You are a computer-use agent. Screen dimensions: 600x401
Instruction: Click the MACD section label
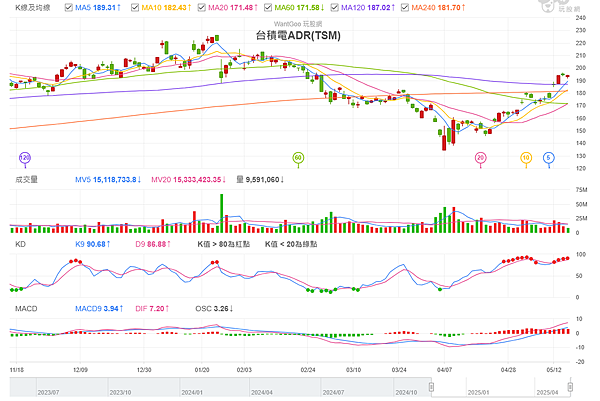(26, 308)
